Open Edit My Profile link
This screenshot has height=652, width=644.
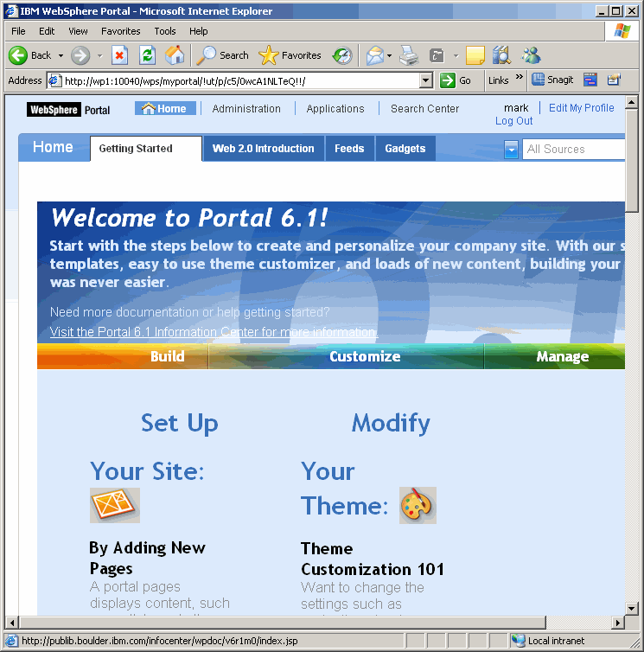point(581,108)
